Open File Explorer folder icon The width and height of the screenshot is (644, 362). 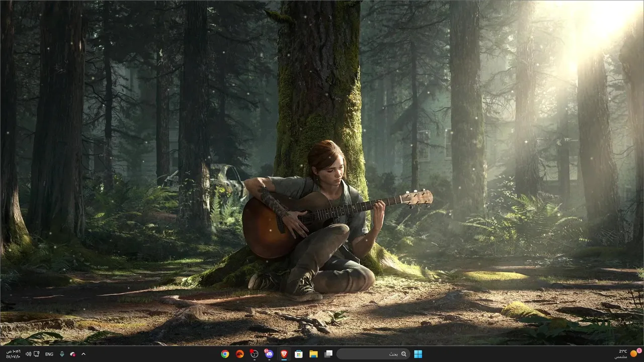pos(313,354)
